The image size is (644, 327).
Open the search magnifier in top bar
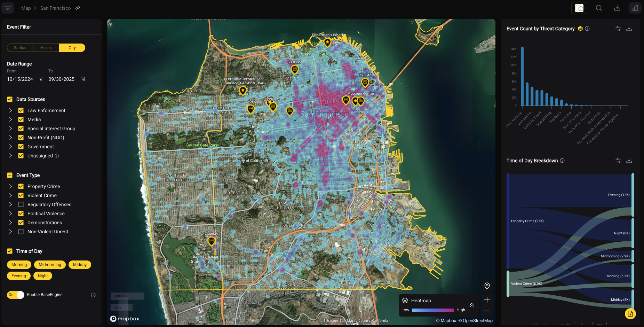click(599, 8)
